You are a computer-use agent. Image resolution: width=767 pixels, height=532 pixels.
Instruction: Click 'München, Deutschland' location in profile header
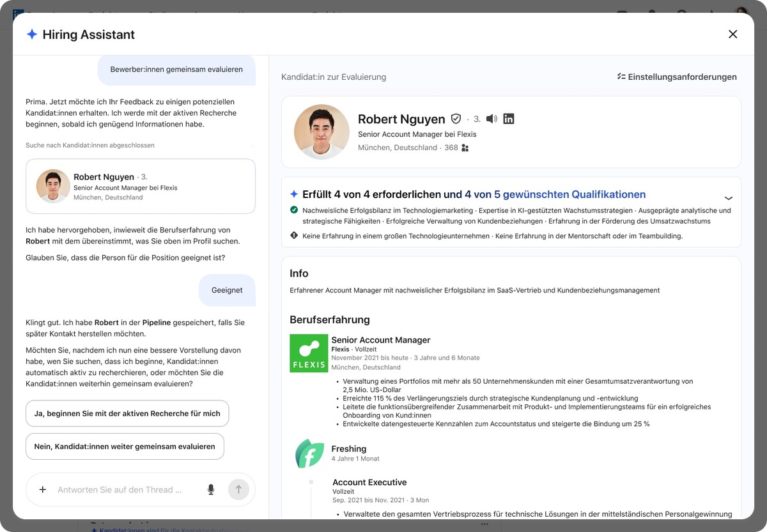pyautogui.click(x=398, y=148)
